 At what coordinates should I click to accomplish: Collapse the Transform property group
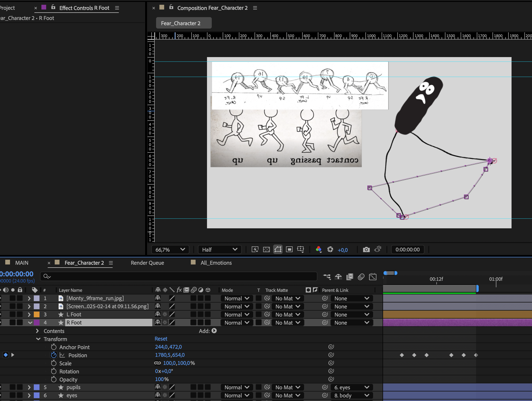[38, 339]
